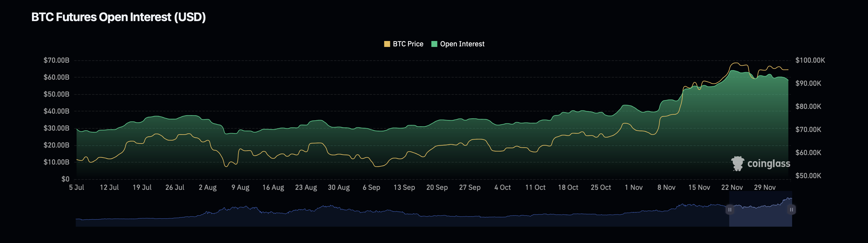This screenshot has width=868, height=243.
Task: Click the $50.00B left axis label
Action: coord(56,94)
